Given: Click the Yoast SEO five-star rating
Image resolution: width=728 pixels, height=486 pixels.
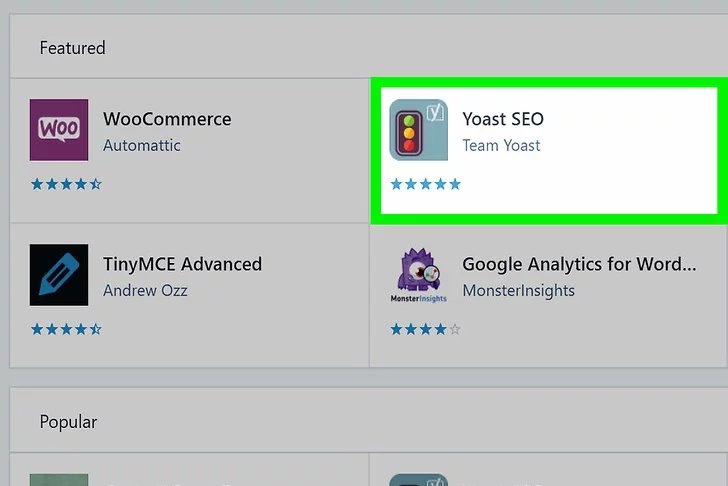Looking at the screenshot, I should [x=425, y=184].
